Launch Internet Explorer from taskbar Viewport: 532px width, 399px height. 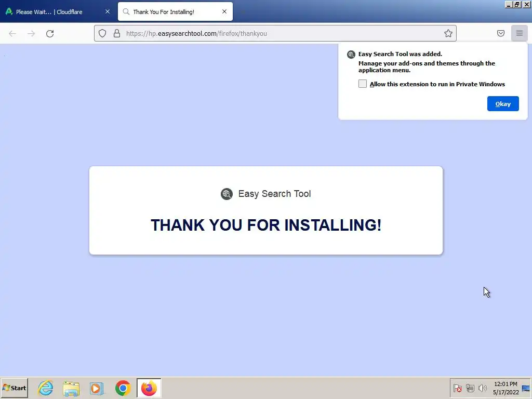coord(46,388)
